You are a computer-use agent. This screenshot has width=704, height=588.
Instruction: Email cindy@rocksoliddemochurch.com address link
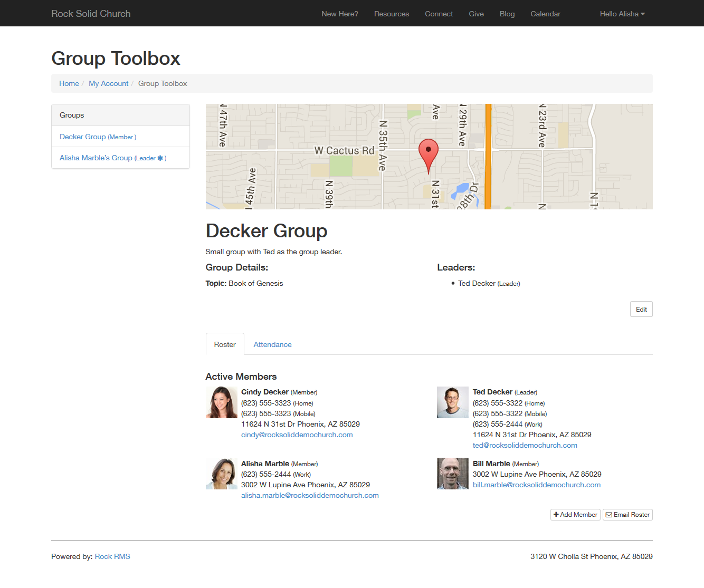click(x=297, y=435)
